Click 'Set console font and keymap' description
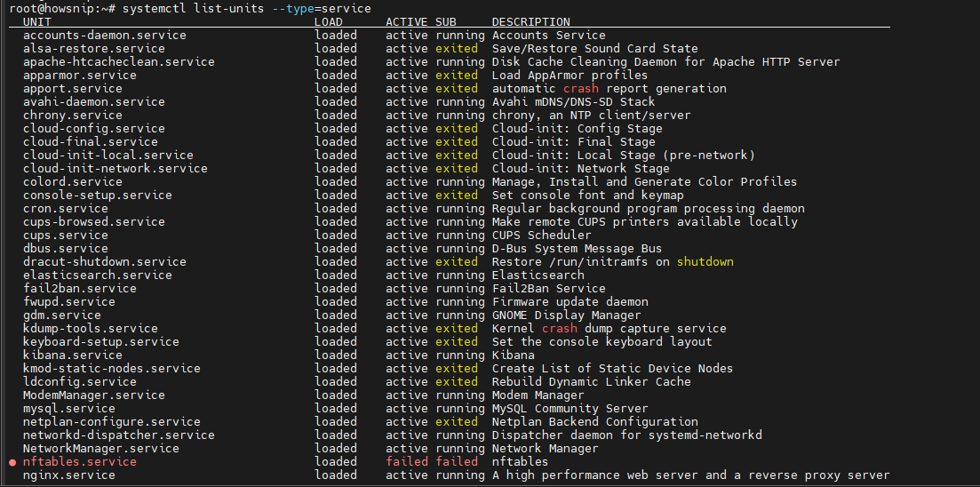This screenshot has width=980, height=487. [587, 195]
